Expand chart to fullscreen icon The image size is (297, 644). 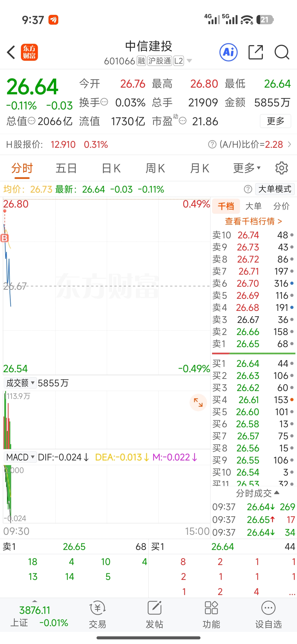tap(198, 402)
